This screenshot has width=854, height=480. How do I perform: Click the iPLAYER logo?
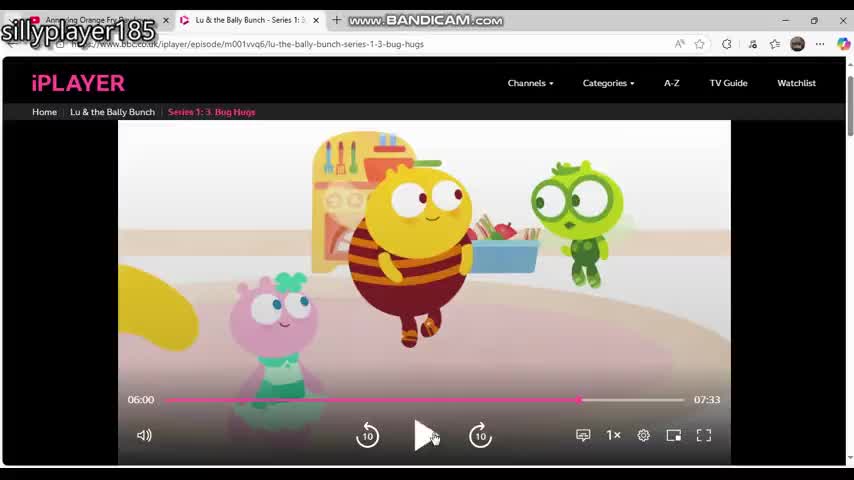(78, 83)
